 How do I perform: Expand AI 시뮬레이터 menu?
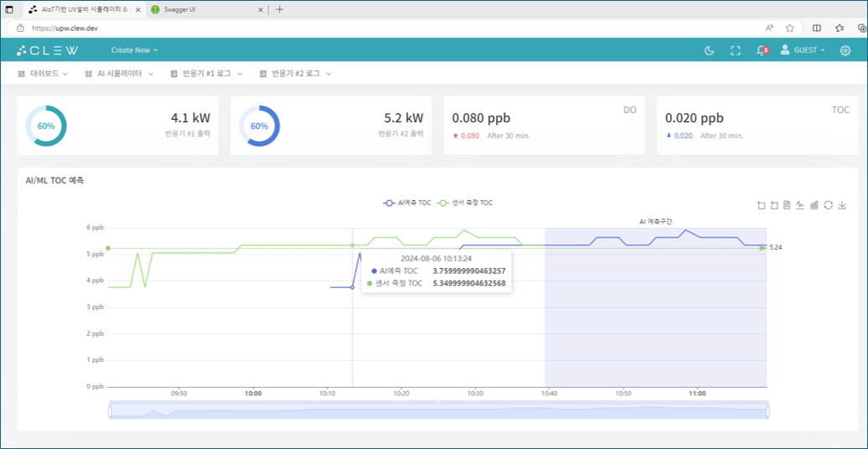tap(118, 73)
